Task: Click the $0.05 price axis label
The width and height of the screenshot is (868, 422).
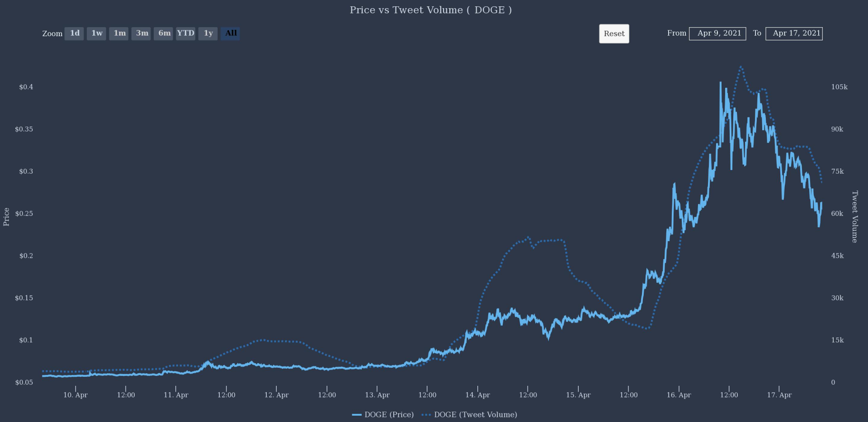Action: click(x=24, y=383)
